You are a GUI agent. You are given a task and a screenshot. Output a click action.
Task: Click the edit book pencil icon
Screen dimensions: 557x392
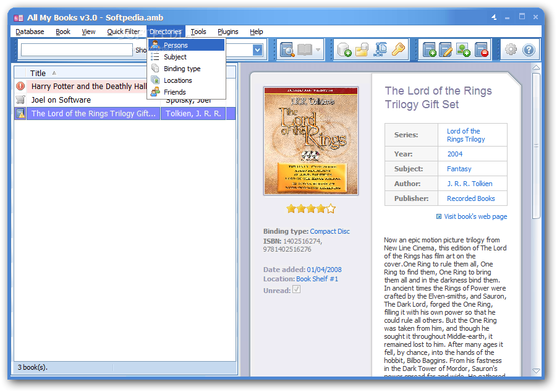(446, 49)
